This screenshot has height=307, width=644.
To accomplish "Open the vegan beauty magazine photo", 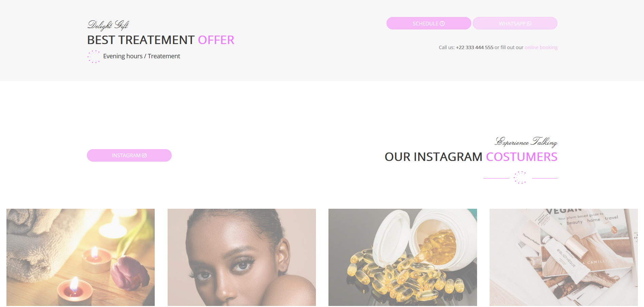I will click(x=564, y=258).
